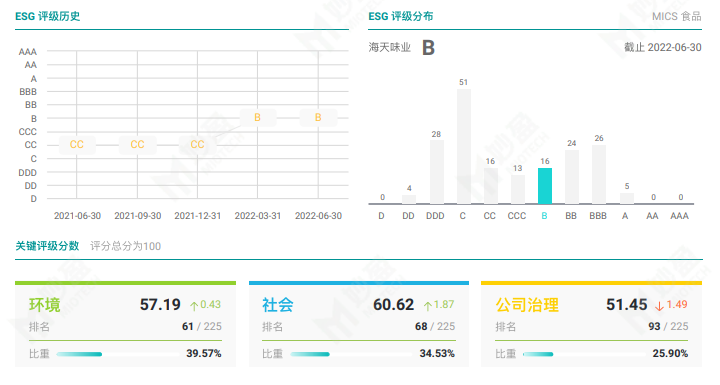Click the teal B label under distribution chart
This screenshot has width=720, height=385.
(x=544, y=216)
